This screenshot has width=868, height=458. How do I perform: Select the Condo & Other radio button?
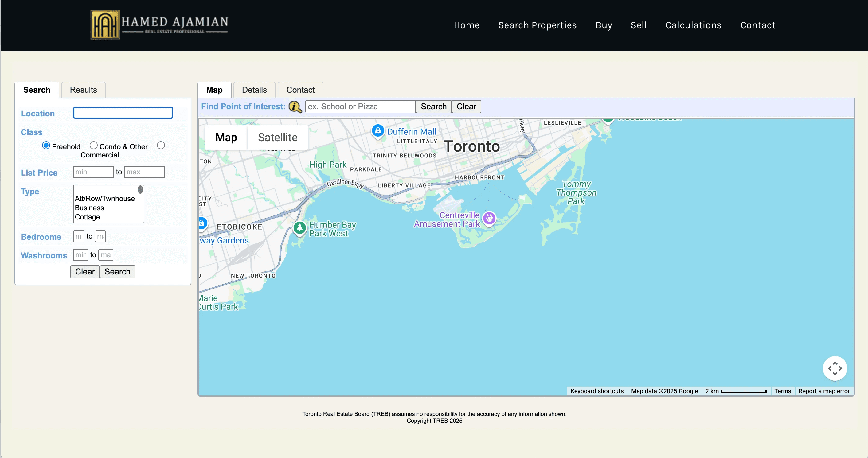pyautogui.click(x=93, y=146)
